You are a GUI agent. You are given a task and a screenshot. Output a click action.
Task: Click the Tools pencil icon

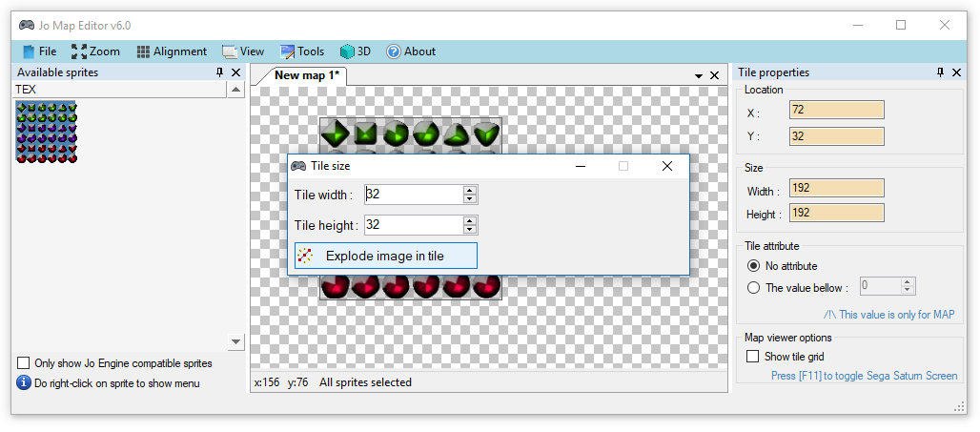pyautogui.click(x=288, y=51)
